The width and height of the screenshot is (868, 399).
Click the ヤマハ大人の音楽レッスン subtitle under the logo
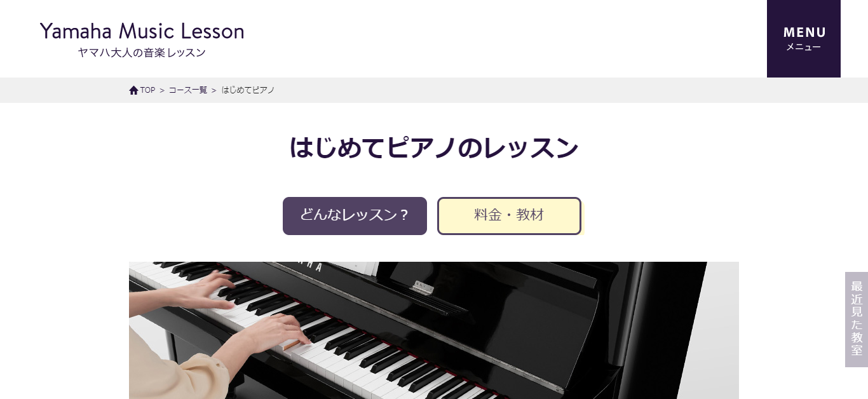142,53
